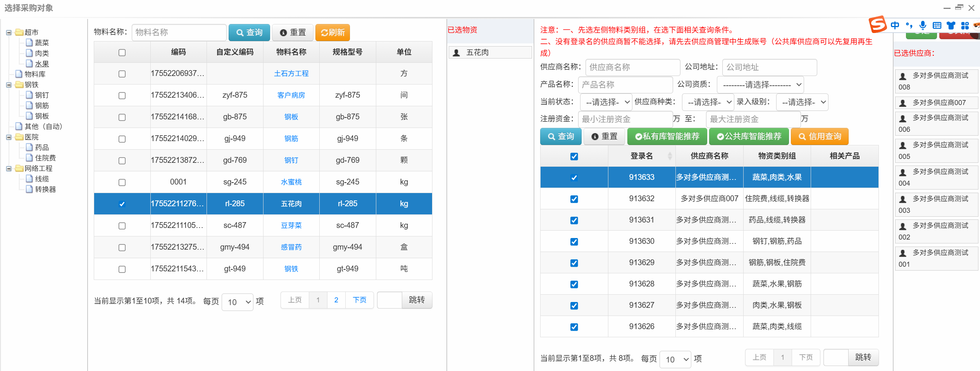Screen dimensions: 980x371
Task: Change Sogou skin via the t-shirt icon
Action: (951, 25)
